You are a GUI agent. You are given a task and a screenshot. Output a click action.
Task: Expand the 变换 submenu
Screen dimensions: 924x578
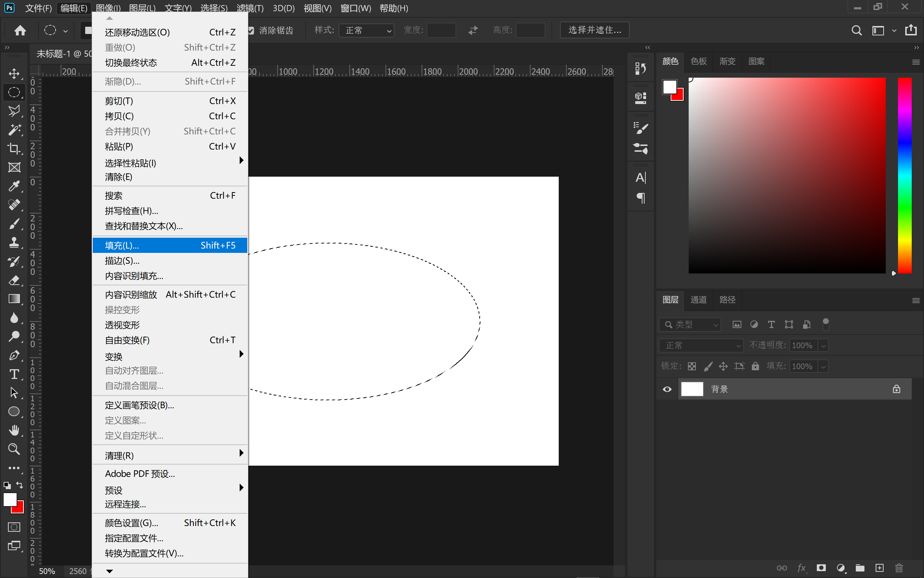[170, 356]
